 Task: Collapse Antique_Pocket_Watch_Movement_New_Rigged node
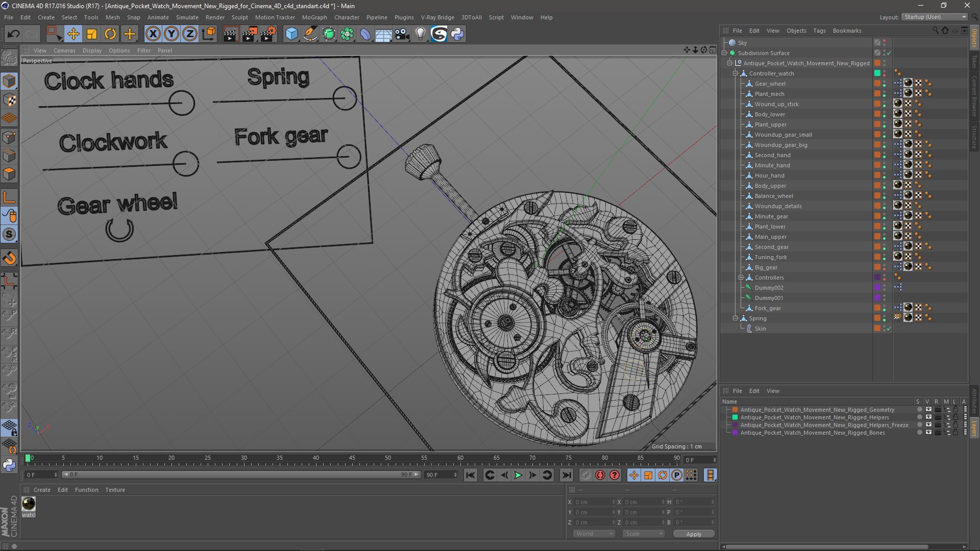click(x=730, y=63)
